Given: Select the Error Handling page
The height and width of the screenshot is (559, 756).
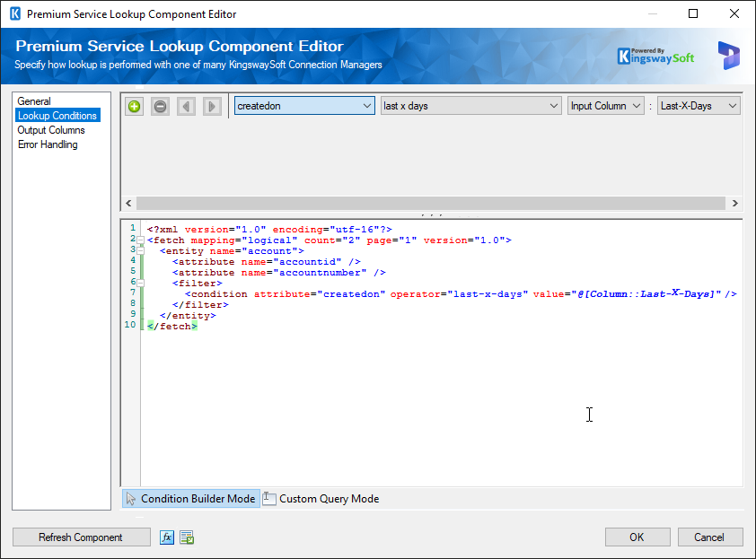Looking at the screenshot, I should pyautogui.click(x=48, y=144).
